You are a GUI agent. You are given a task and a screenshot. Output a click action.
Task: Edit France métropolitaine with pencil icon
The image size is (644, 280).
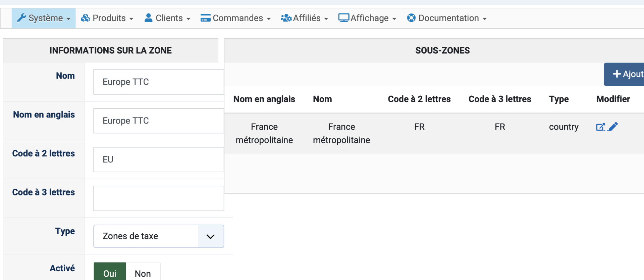[x=613, y=127]
